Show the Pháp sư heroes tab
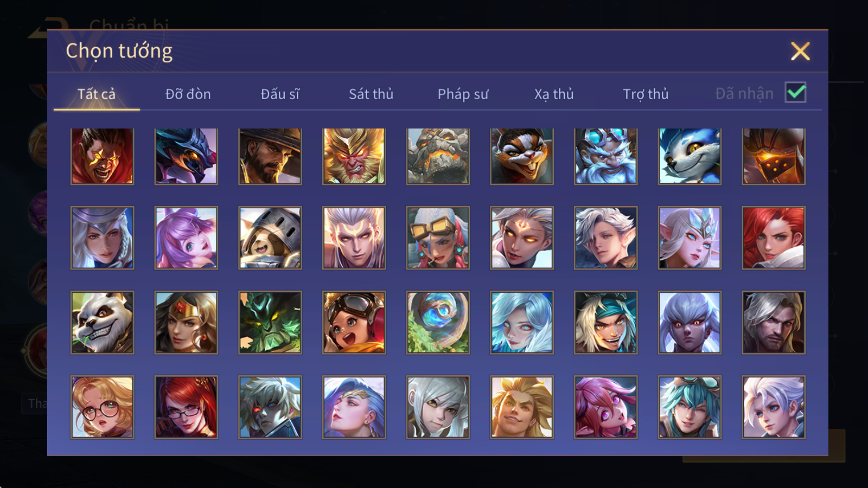This screenshot has width=868, height=488. pos(463,94)
